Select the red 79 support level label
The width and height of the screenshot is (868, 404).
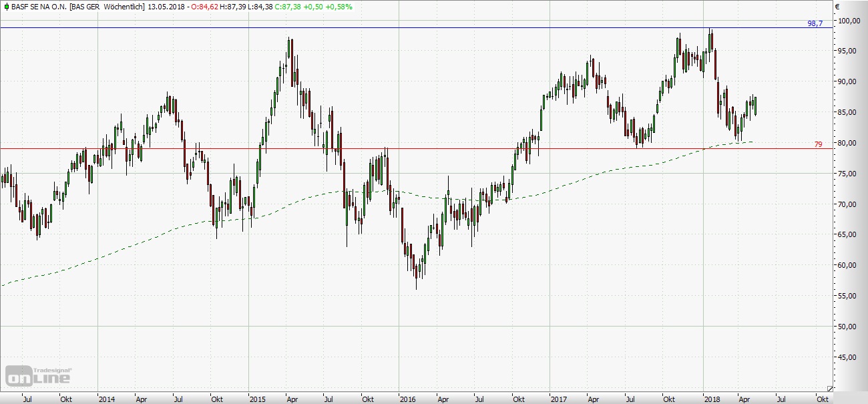[x=818, y=144]
